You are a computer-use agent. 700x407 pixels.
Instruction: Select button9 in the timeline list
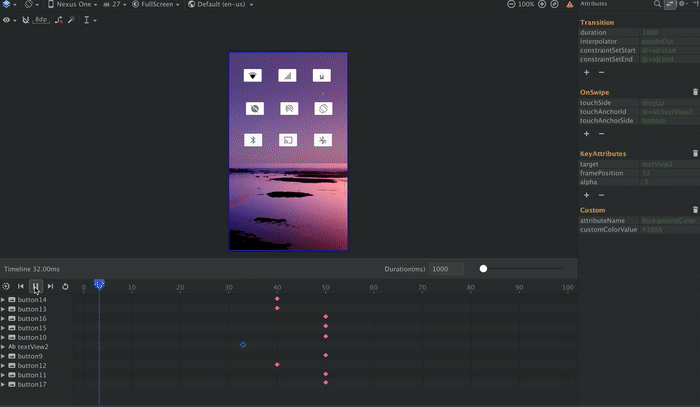30,356
